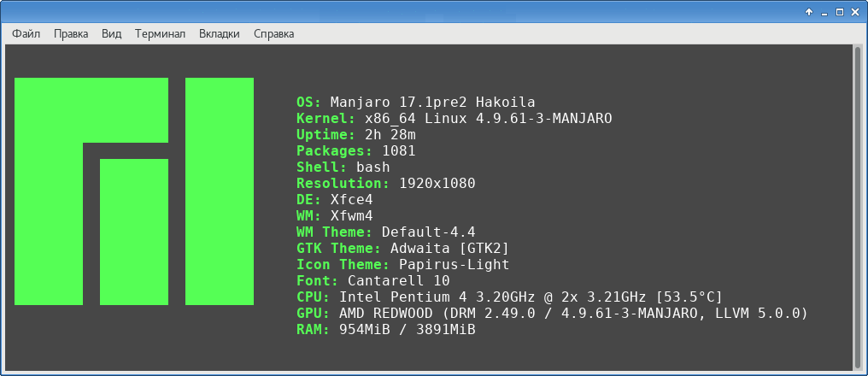Screen dimensions: 868x376
Task: Click the '2h 28m' uptime value
Action: pyautogui.click(x=390, y=134)
